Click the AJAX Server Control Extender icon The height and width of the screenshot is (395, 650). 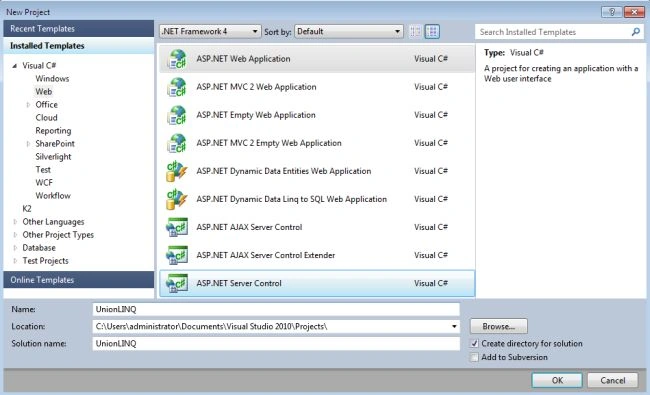177,255
